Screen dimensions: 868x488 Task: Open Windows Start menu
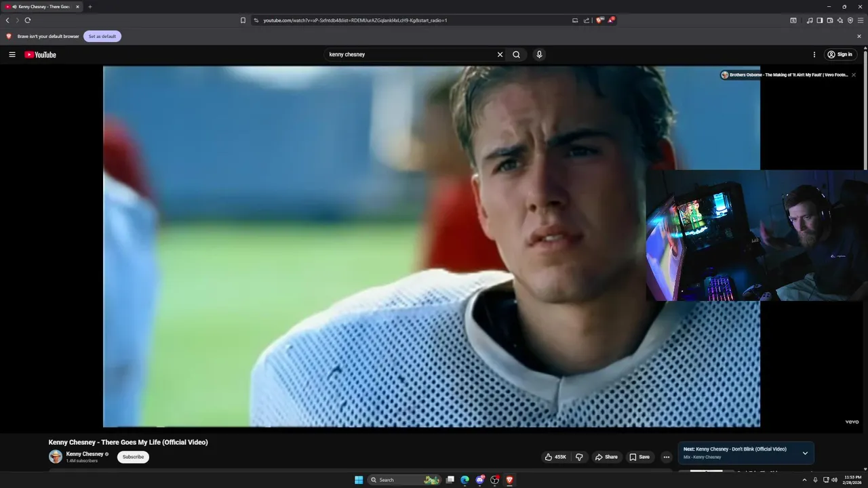coord(359,480)
